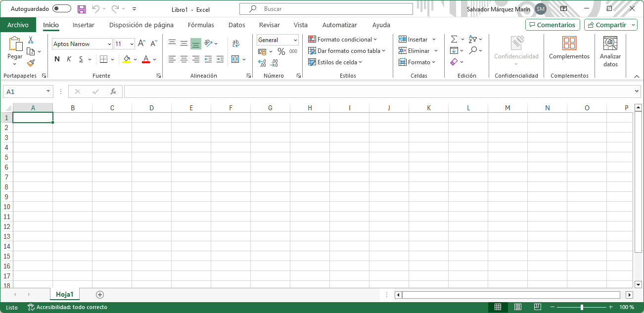Viewport: 644px width, 313px height.
Task: Click the Cut scissors icon
Action: [31, 40]
